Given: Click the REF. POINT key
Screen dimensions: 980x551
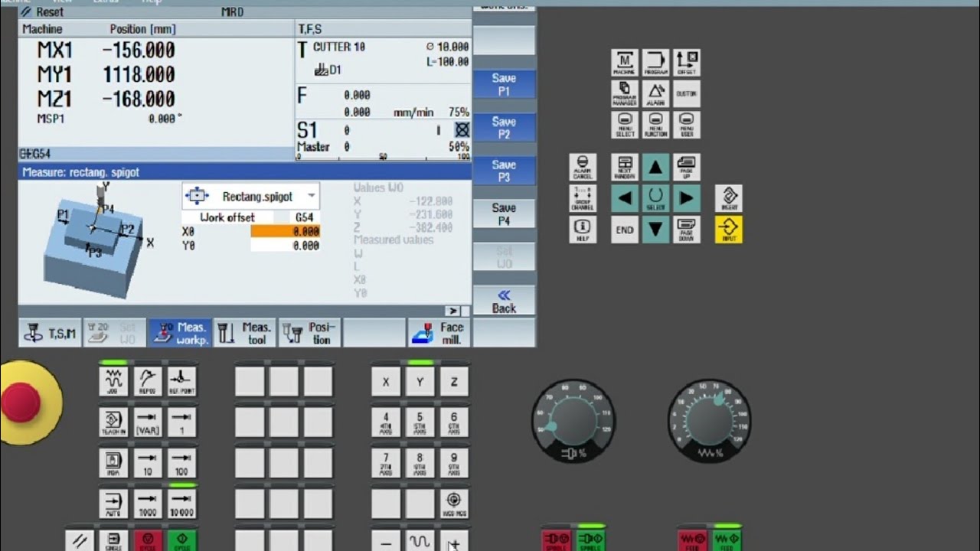Looking at the screenshot, I should [x=182, y=381].
